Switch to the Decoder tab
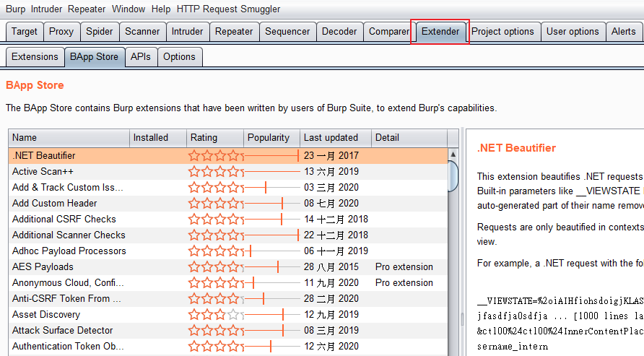 point(339,32)
